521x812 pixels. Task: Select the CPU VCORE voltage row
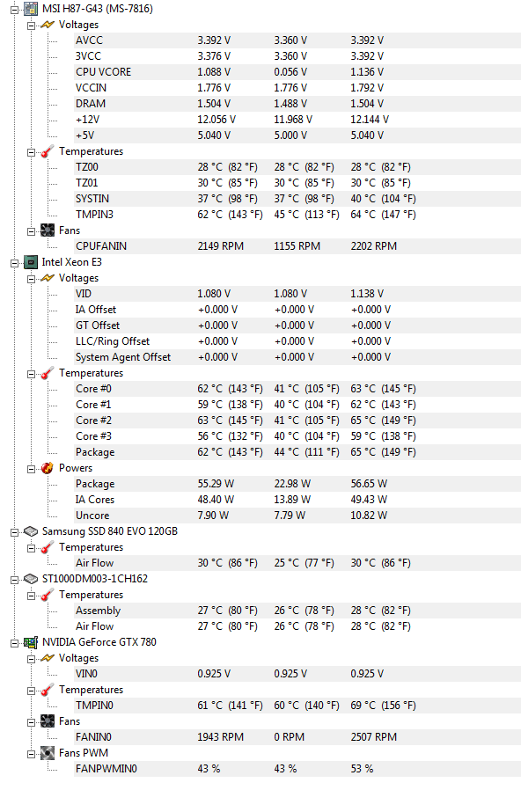tap(297, 72)
